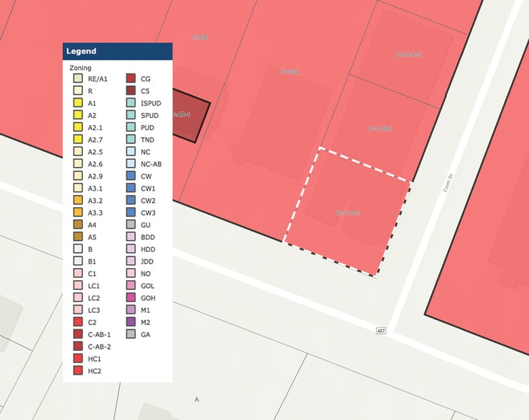
Task: Click the B1 legend label
Action: coord(92,261)
